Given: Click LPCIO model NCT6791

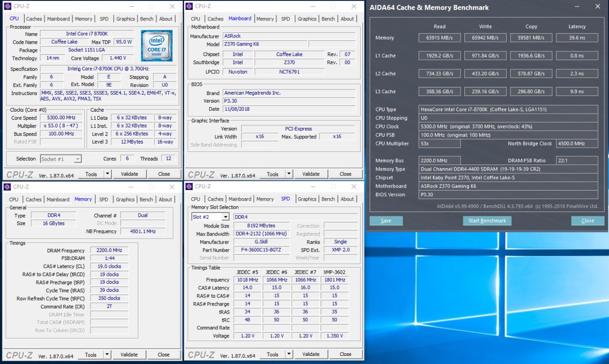Looking at the screenshot, I should 289,72.
